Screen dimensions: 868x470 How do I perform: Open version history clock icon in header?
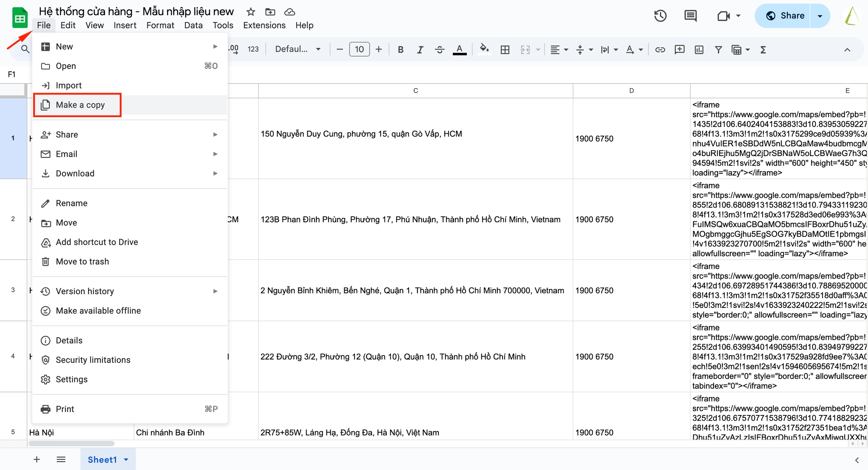pyautogui.click(x=660, y=16)
